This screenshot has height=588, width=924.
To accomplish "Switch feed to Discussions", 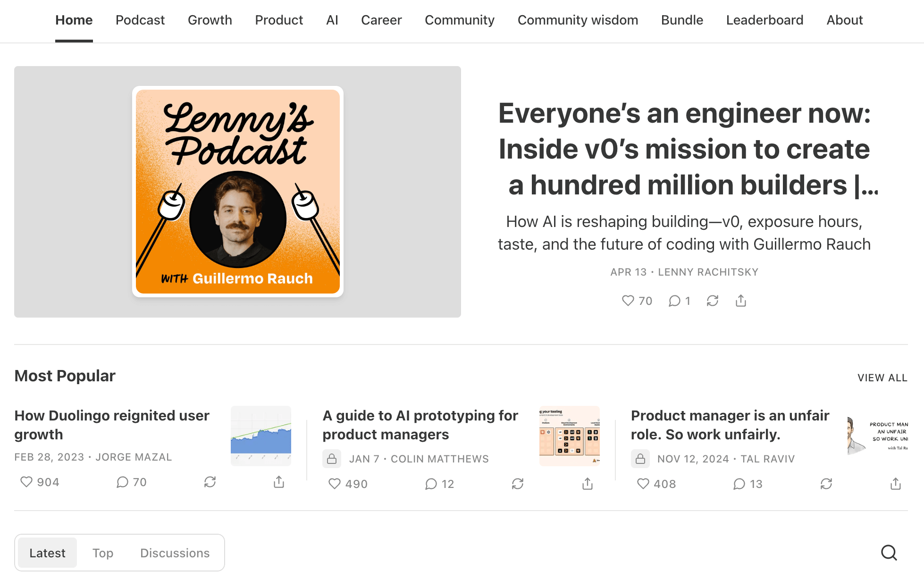I will (x=175, y=553).
